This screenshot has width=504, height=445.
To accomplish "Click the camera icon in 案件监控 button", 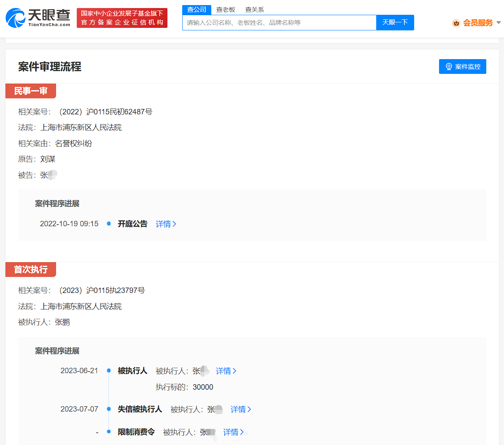I will pos(449,67).
